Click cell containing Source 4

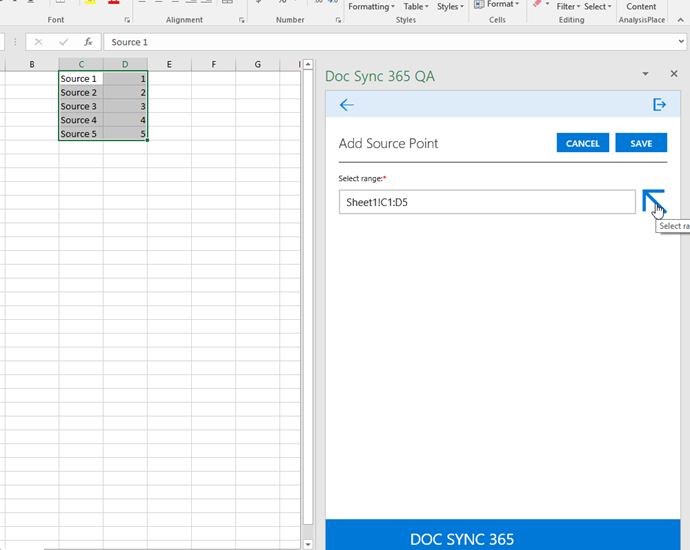click(81, 120)
